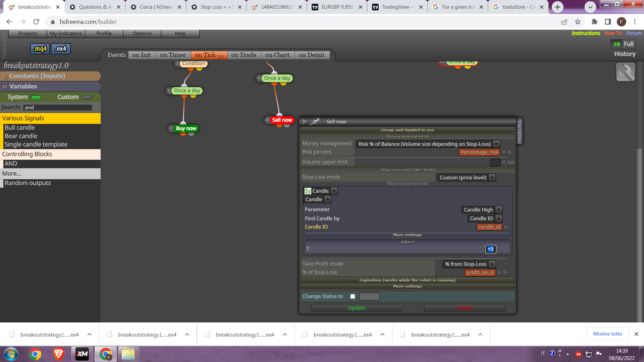Toggle the browser side panel

tap(608, 22)
